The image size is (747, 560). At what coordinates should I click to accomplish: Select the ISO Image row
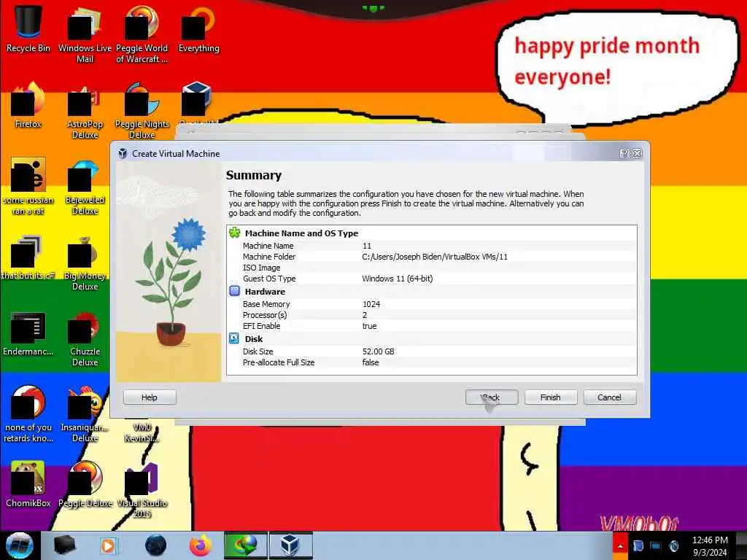click(x=432, y=268)
